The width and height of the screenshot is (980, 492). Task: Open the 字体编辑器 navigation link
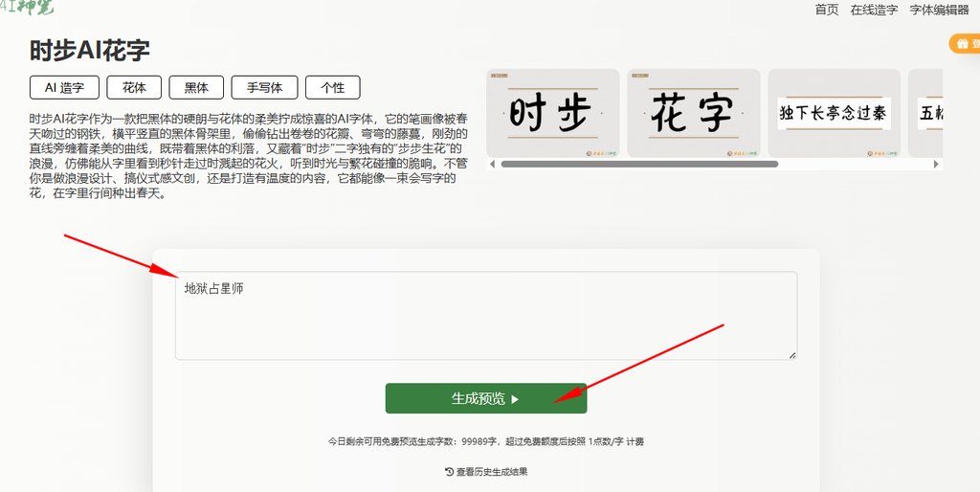coord(939,10)
